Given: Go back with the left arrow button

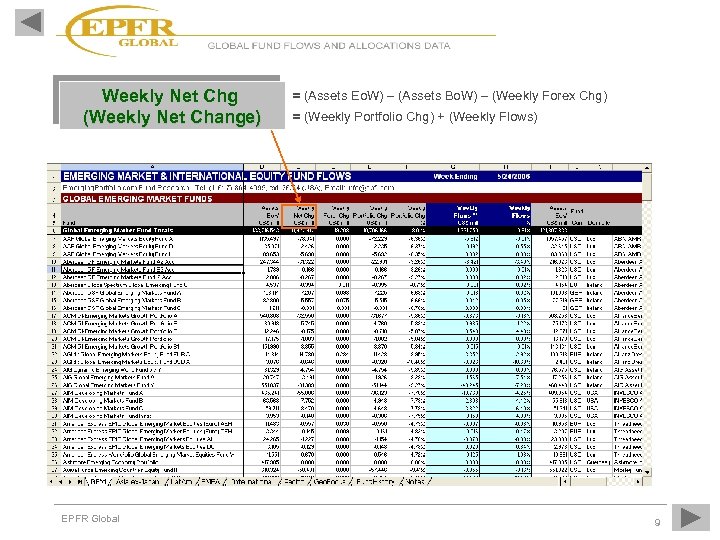Looking at the screenshot, I should tap(29, 22).
